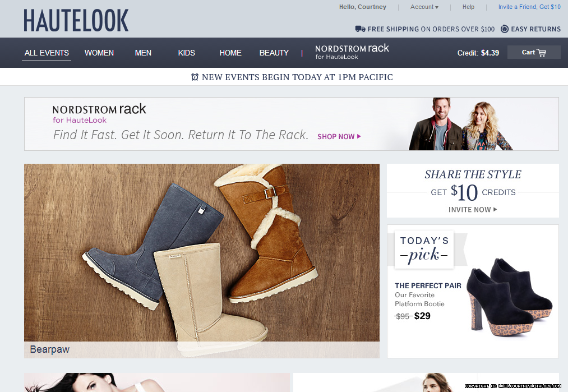Click The Perfect Pair heading
Image resolution: width=568 pixels, height=392 pixels.
428,285
